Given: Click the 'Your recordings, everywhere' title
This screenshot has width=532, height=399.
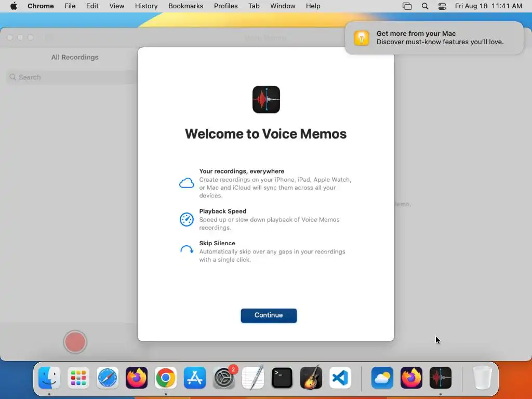Looking at the screenshot, I should [x=242, y=171].
